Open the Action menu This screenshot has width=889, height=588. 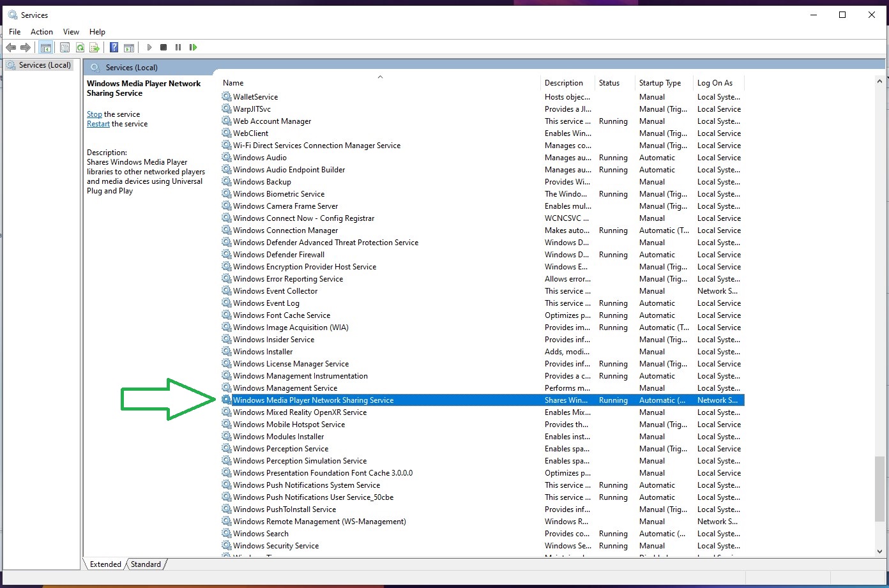42,31
